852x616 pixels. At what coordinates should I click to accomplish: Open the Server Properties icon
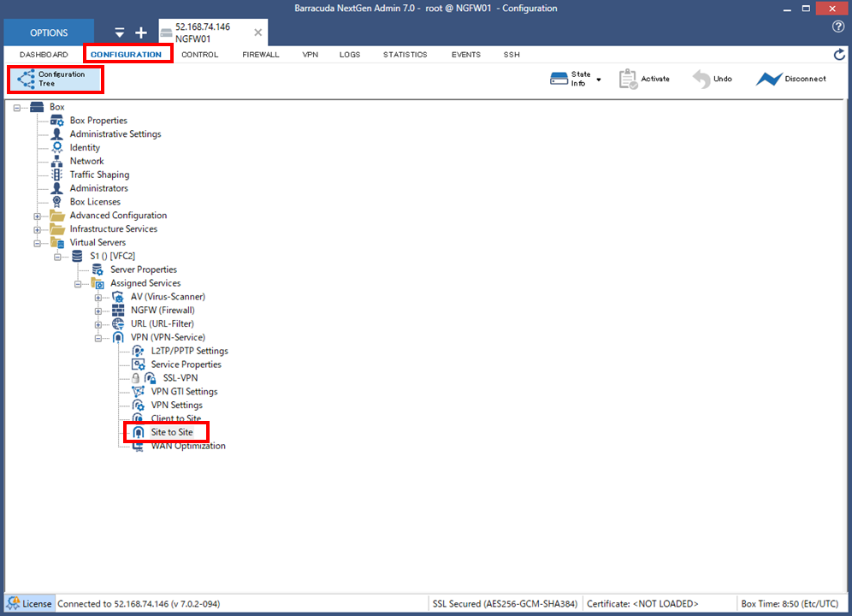[98, 269]
